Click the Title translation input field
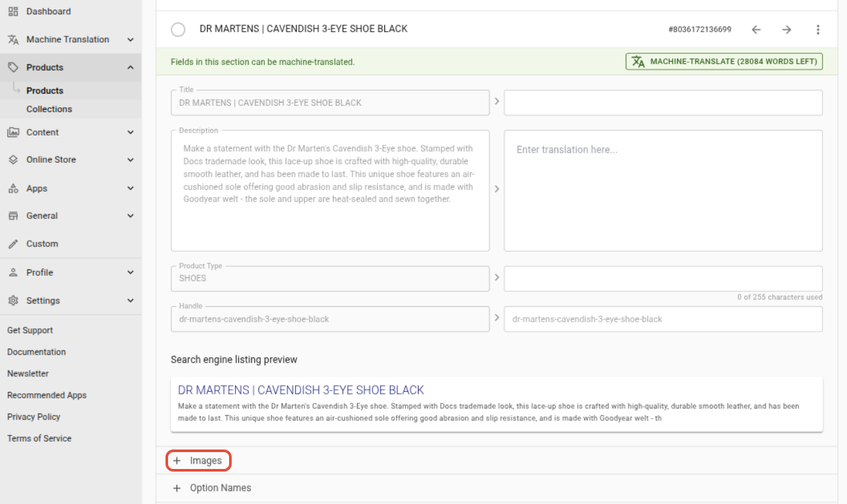Viewport: 847px width, 504px height. pyautogui.click(x=663, y=102)
